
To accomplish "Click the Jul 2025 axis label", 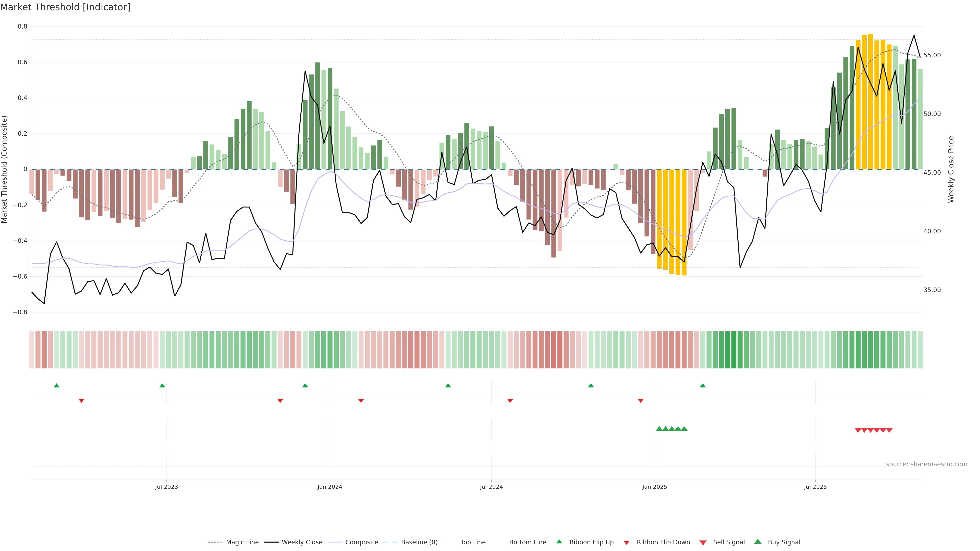I will [x=815, y=487].
